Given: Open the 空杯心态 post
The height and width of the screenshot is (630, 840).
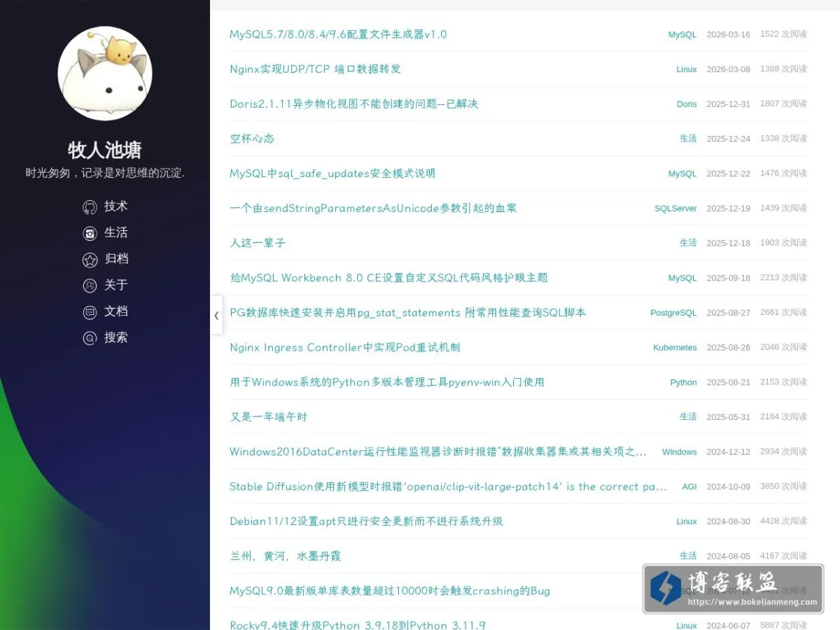Looking at the screenshot, I should click(252, 139).
